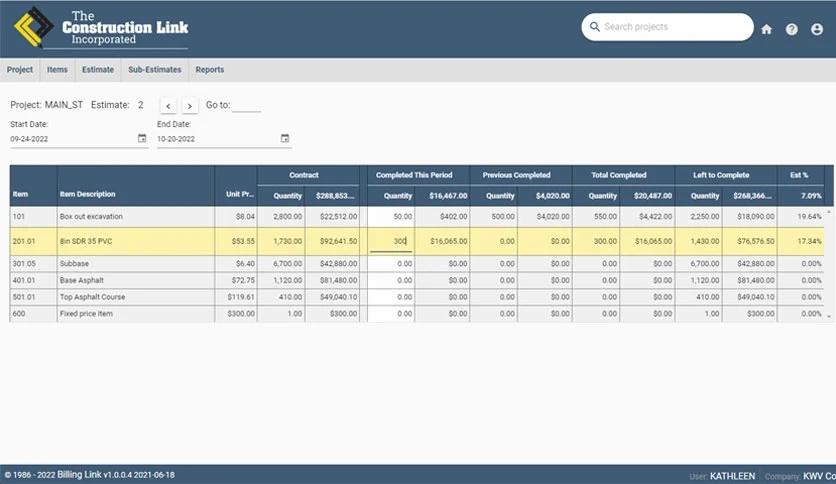The image size is (836, 484).
Task: Open the Items menu tab
Action: [57, 70]
